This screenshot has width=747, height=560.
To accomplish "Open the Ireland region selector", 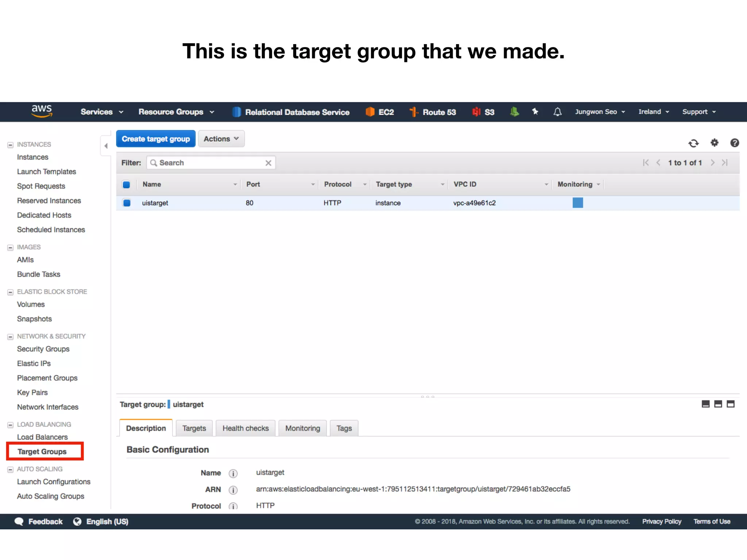I will 654,112.
